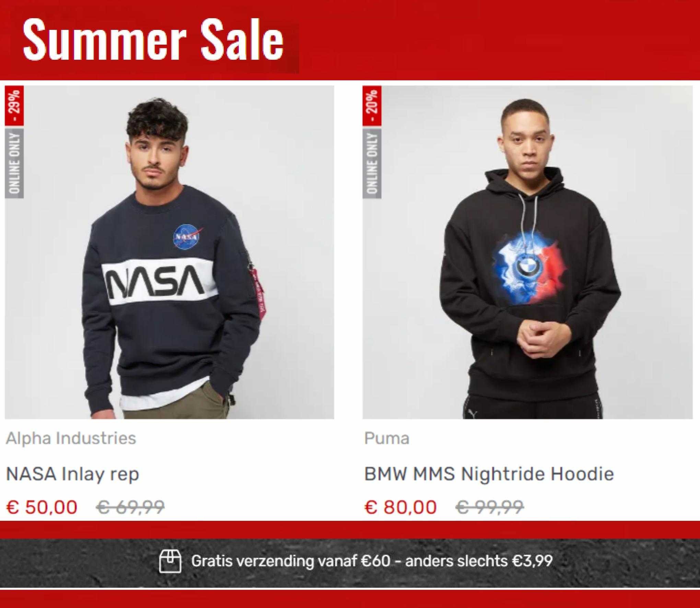Screen dimensions: 700x608
Task: Click the Gratis verzending vanaf €60 text
Action: click(291, 561)
